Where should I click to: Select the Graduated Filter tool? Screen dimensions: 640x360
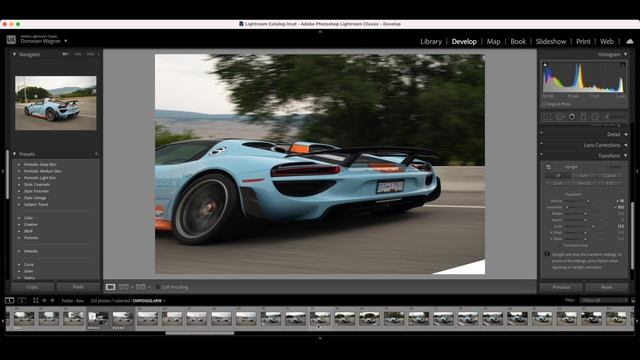point(584,117)
